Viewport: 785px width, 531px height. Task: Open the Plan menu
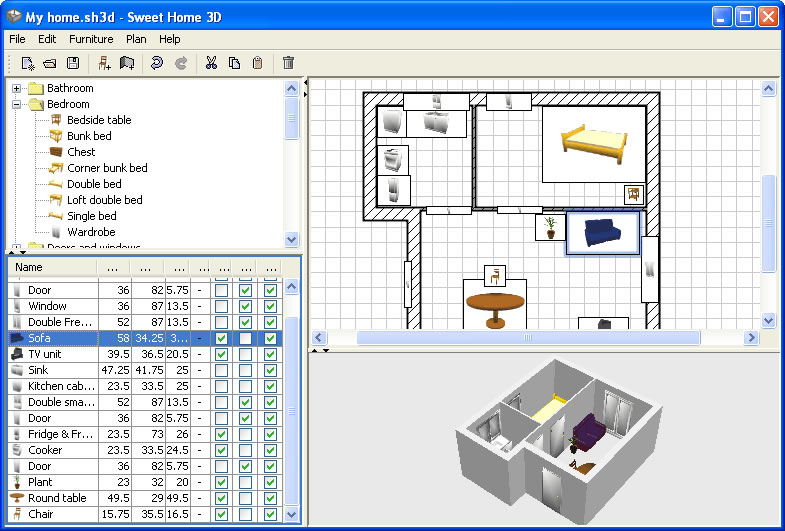click(x=136, y=39)
